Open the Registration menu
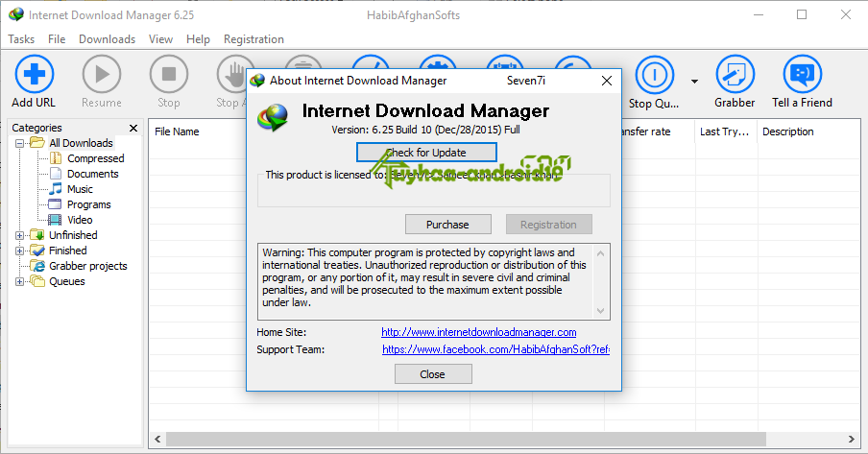Viewport: 868px width, 454px height. pyautogui.click(x=253, y=39)
